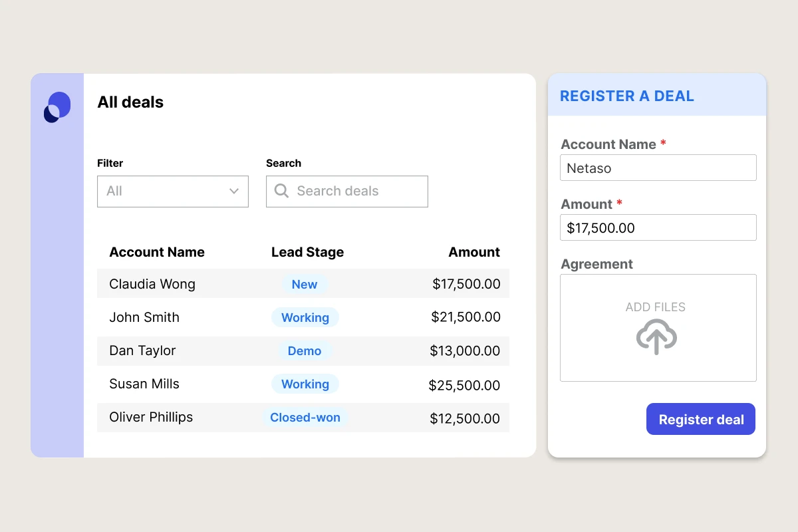Viewport: 798px width, 532px height.
Task: Click the Account Name field containing Netaso
Action: pos(658,168)
